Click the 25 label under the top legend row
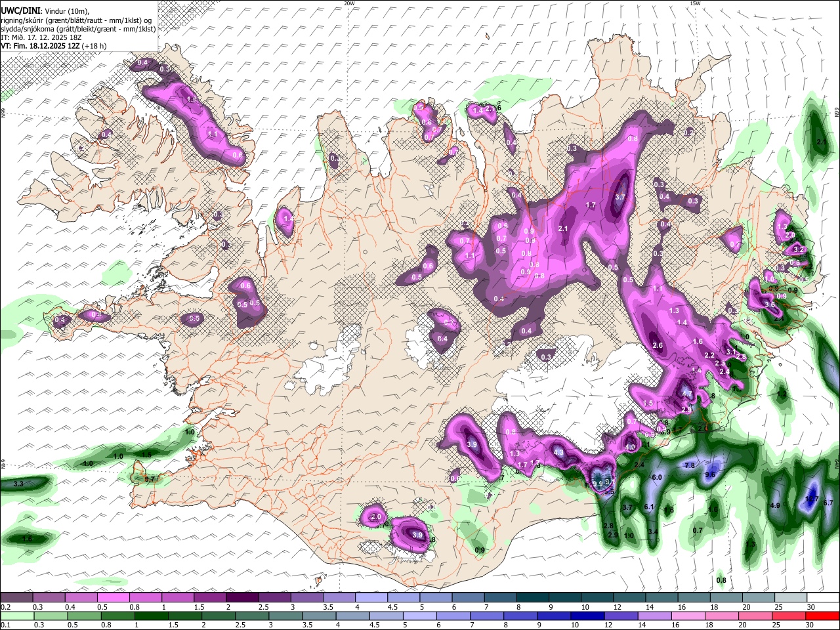 pos(779,607)
